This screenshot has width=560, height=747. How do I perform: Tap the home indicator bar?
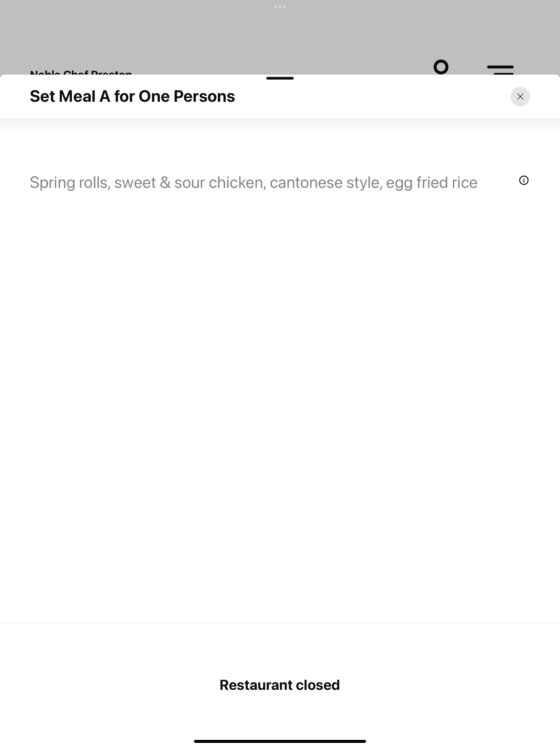(280, 741)
